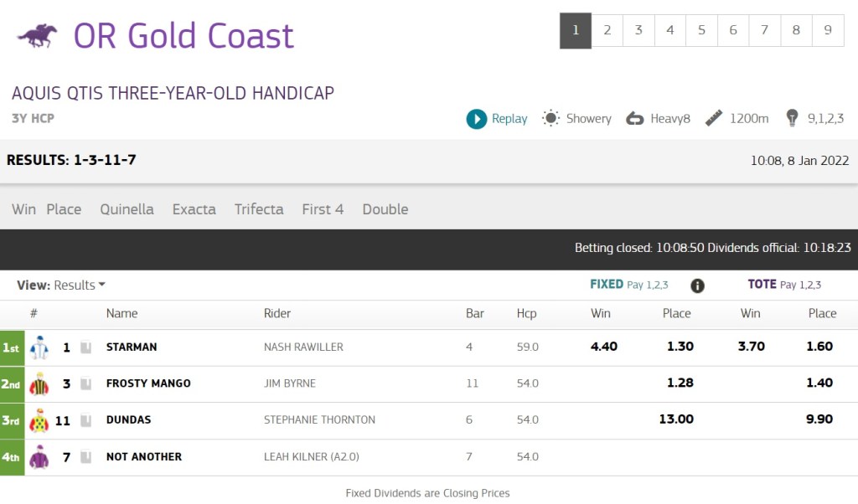Click the purple racehorse logo icon

click(38, 35)
